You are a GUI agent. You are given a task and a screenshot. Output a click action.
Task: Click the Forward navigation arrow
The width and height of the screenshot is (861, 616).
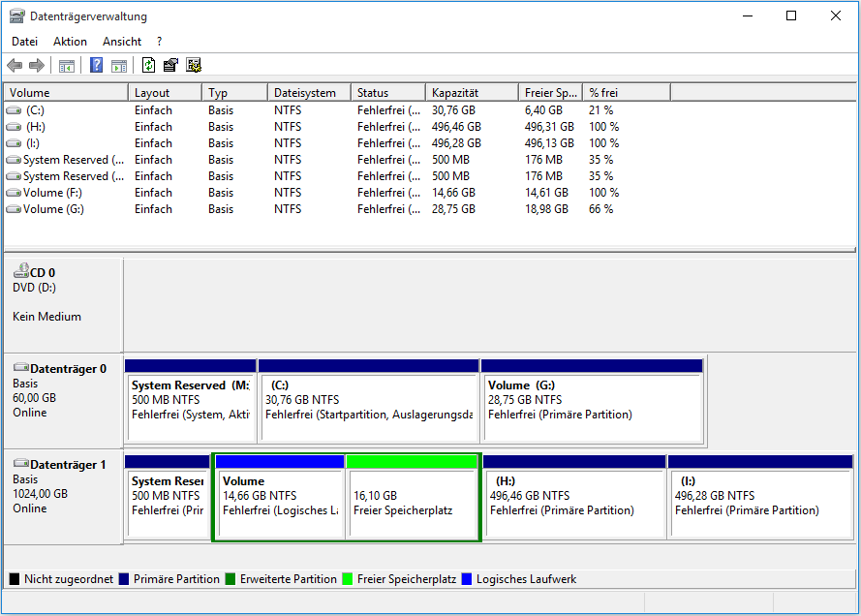point(36,65)
